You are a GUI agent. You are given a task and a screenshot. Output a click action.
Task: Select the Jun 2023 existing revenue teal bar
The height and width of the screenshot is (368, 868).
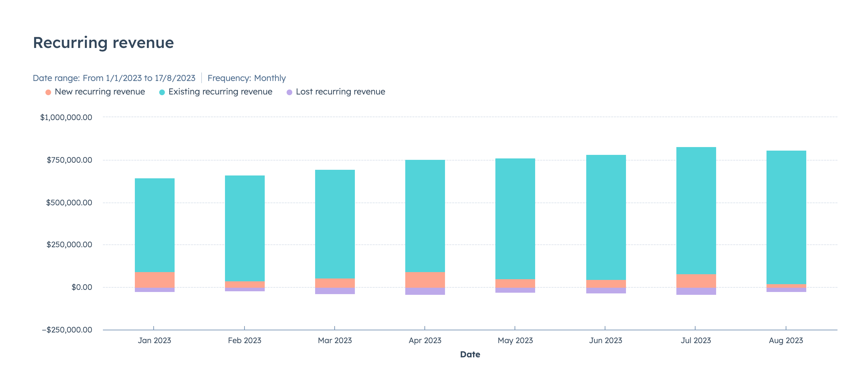606,217
